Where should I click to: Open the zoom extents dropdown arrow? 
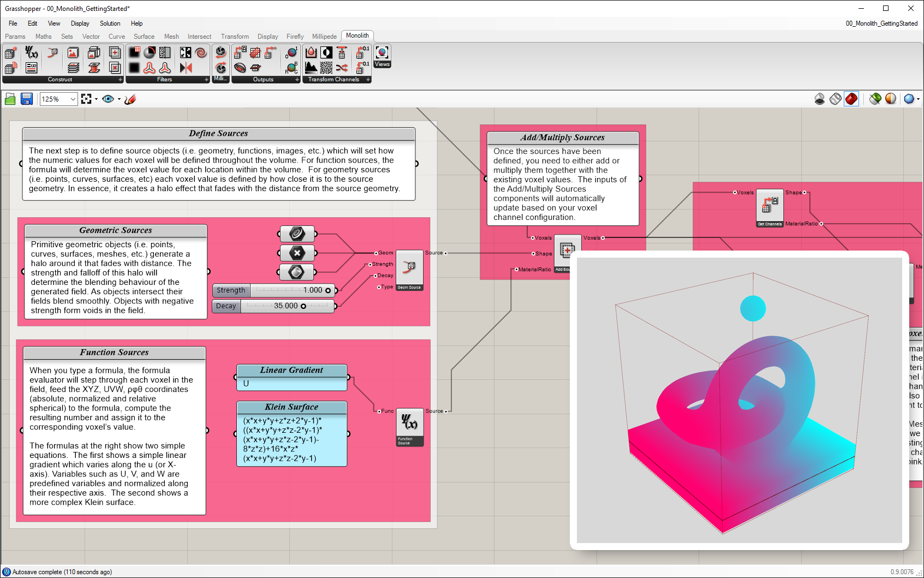click(97, 99)
